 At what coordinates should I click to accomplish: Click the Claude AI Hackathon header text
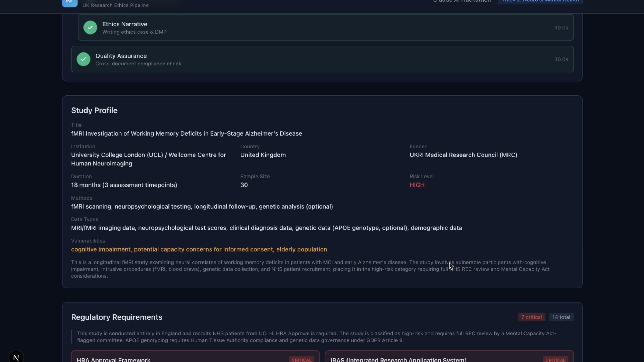pyautogui.click(x=462, y=1)
